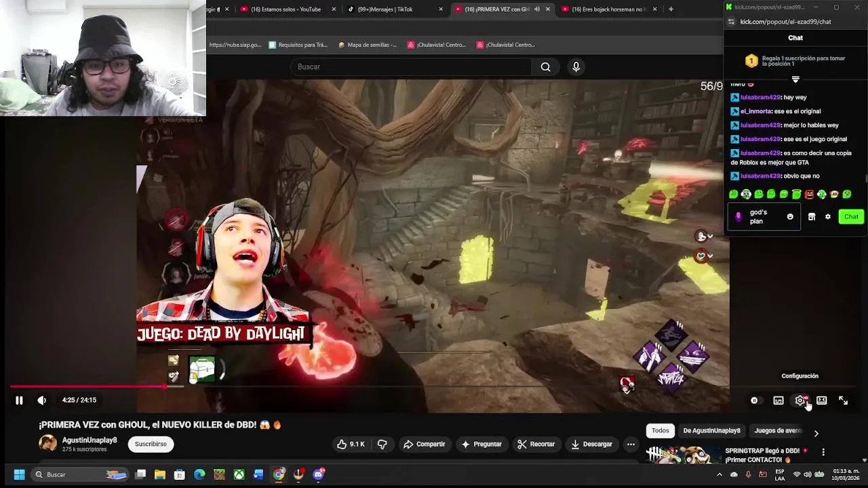Switch to theater mode view

coord(821,401)
